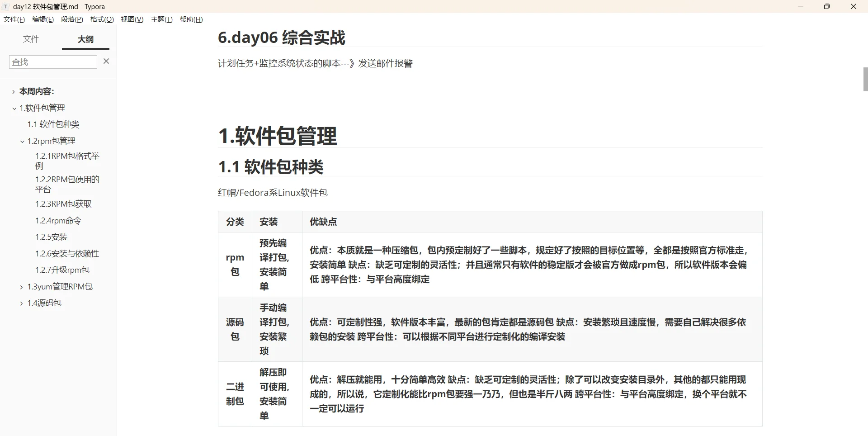Open the 文件(F) menu
868x436 pixels.
click(x=14, y=19)
